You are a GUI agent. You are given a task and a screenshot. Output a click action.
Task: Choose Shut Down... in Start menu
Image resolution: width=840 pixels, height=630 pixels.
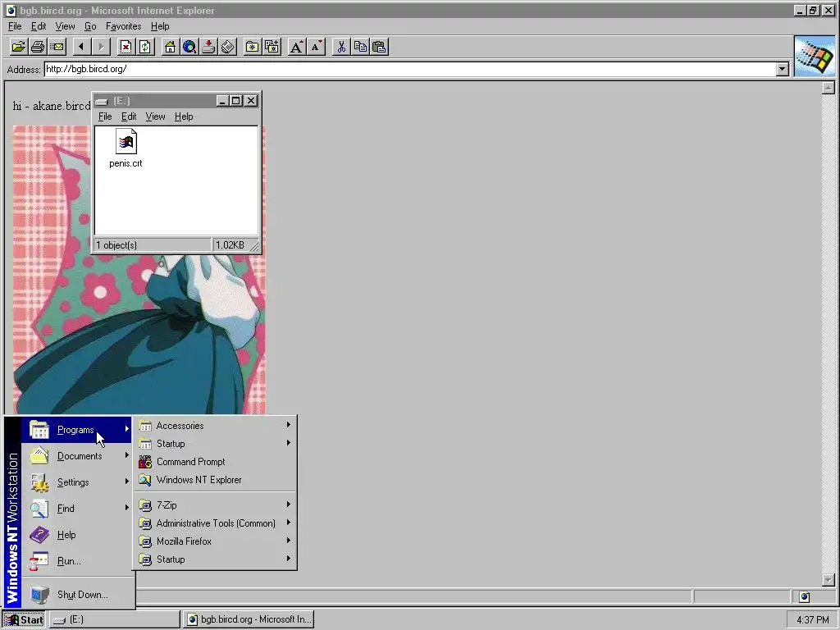click(78, 594)
